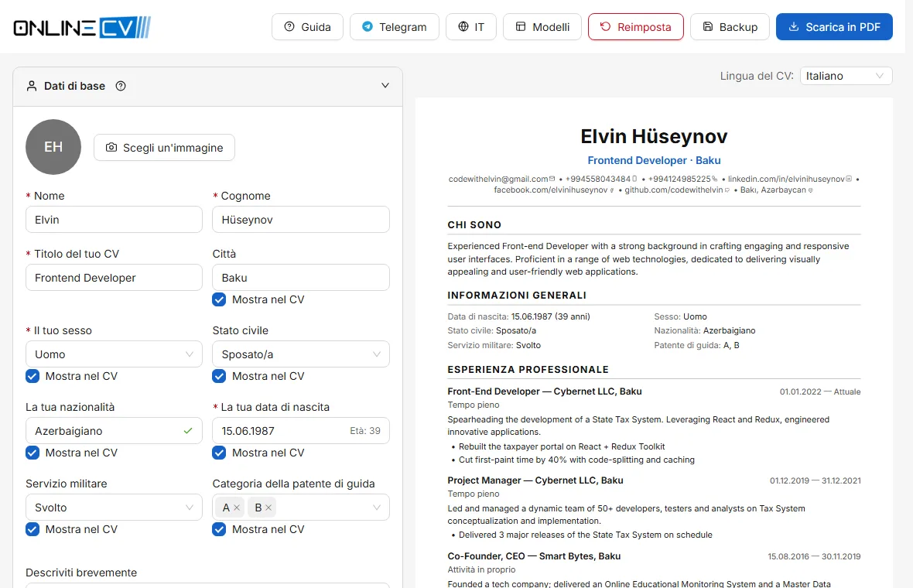Remove the A licence category tag
Viewport: 913px width, 588px height.
click(x=237, y=508)
